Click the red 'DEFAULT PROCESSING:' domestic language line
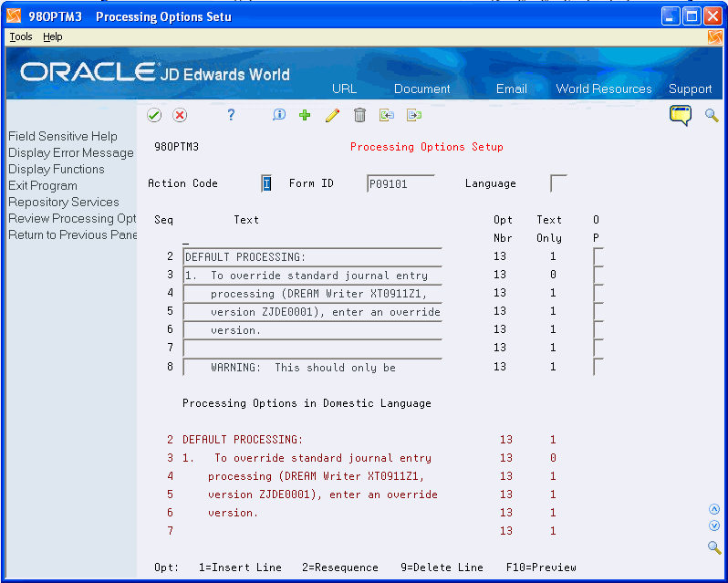The height and width of the screenshot is (583, 728). coord(243,439)
